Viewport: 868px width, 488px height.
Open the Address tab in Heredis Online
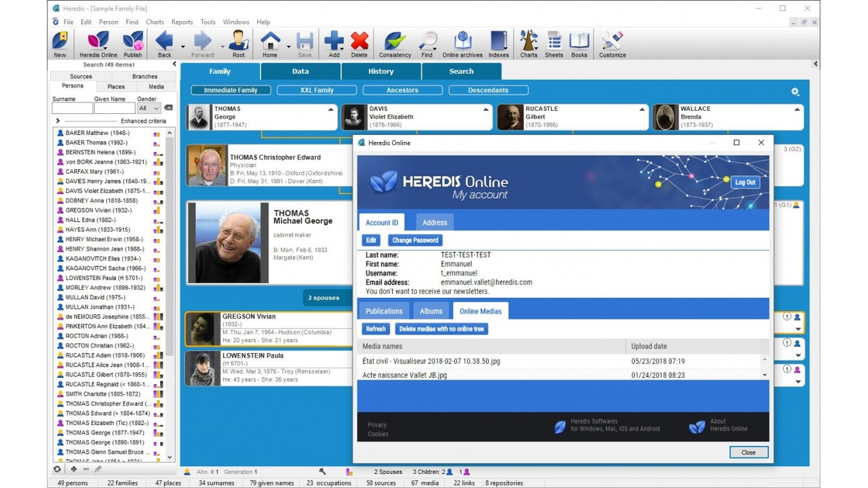tap(435, 222)
